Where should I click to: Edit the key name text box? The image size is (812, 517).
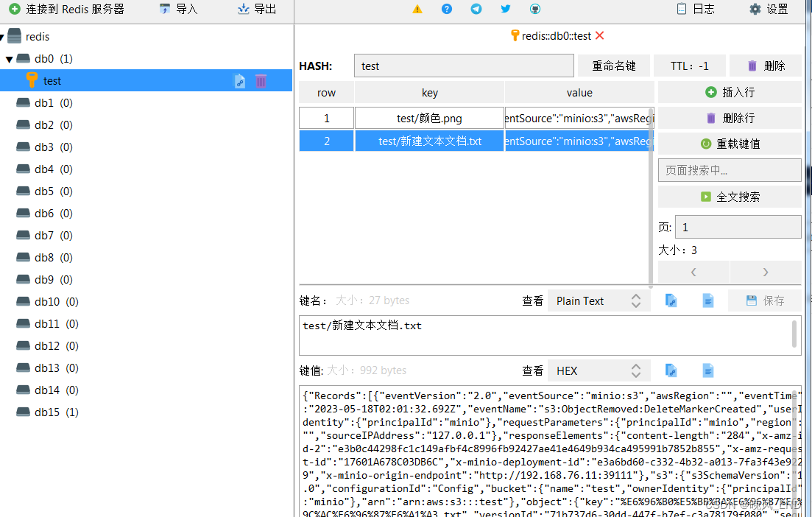coord(550,335)
